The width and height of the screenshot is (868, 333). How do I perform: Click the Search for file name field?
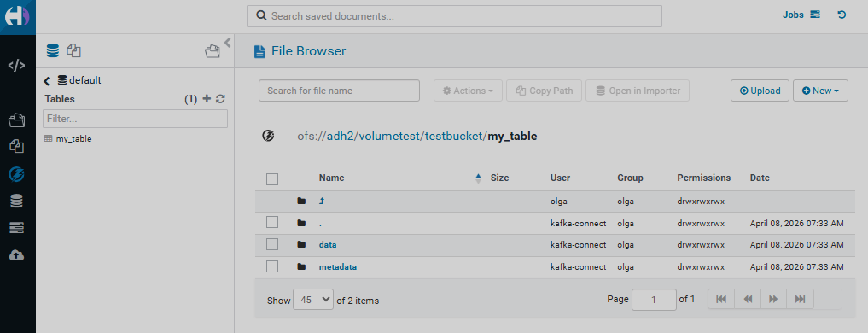[x=339, y=91]
